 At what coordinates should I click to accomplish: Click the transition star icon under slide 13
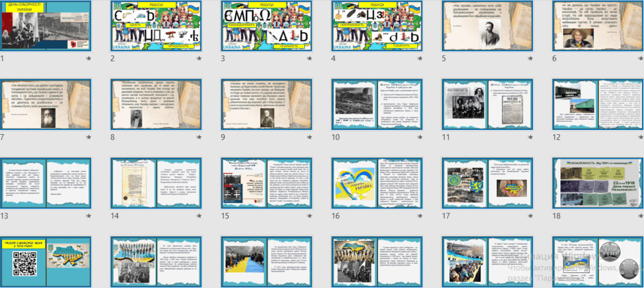(88, 215)
